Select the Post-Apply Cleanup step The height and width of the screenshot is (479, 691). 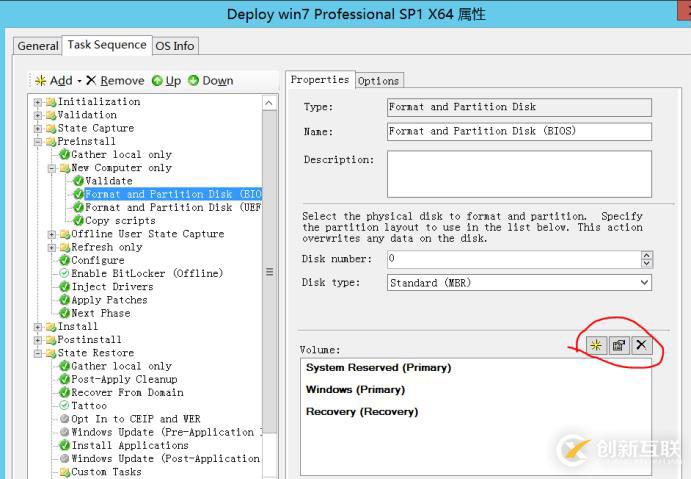tap(124, 379)
